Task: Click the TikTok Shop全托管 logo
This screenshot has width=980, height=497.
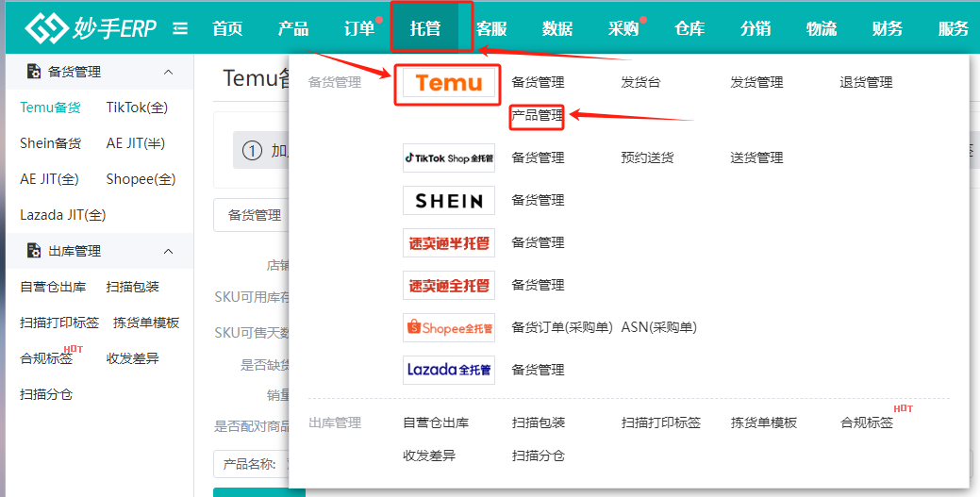Action: coord(448,157)
